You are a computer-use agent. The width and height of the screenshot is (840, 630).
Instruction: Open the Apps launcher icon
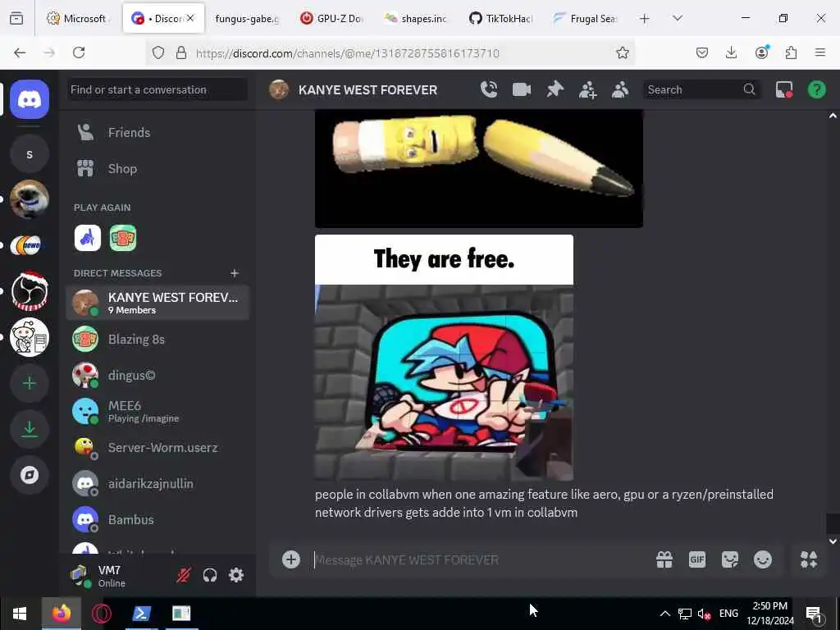tap(809, 559)
